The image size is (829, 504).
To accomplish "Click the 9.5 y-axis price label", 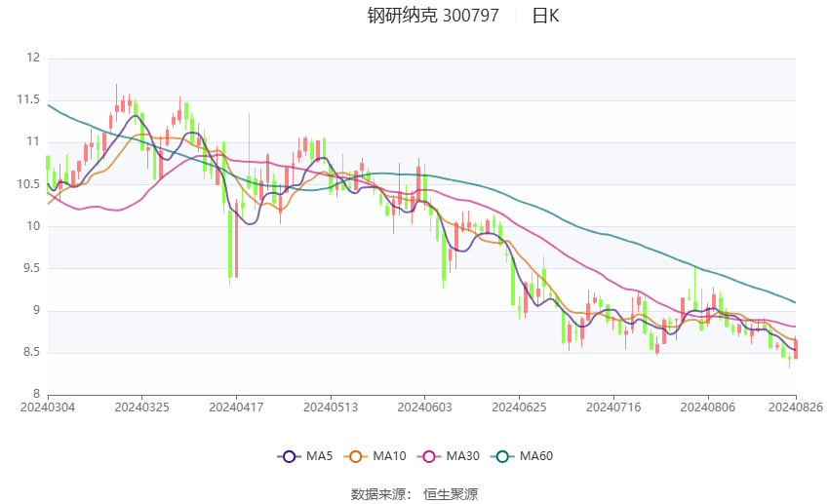I will click(31, 268).
